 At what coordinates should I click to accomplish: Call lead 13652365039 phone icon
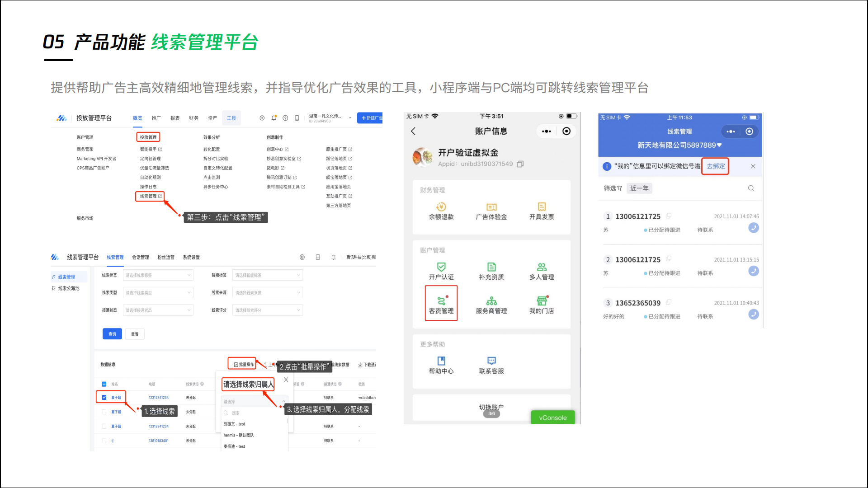point(754,314)
